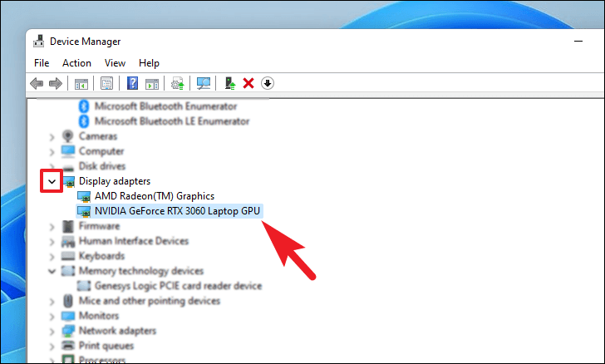Viewport: 605px width, 364px height.
Task: Expand the Cameras category
Action: [52, 136]
